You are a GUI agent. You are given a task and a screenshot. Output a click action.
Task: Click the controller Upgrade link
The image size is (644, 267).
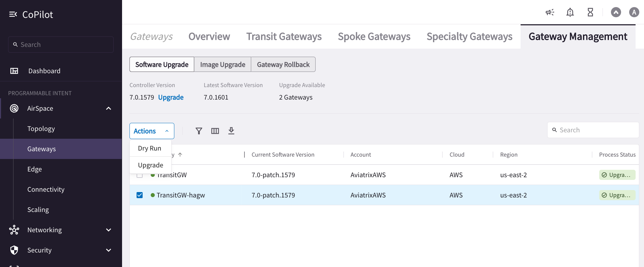(171, 98)
